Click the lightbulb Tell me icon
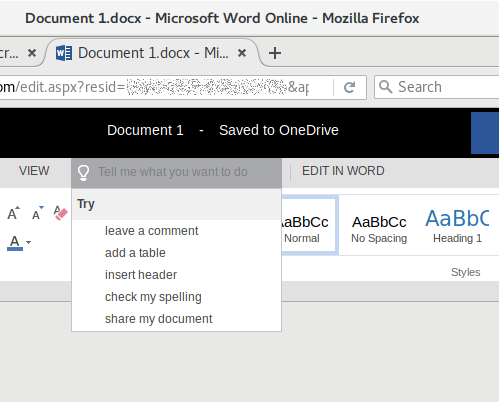The width and height of the screenshot is (499, 402). (83, 173)
